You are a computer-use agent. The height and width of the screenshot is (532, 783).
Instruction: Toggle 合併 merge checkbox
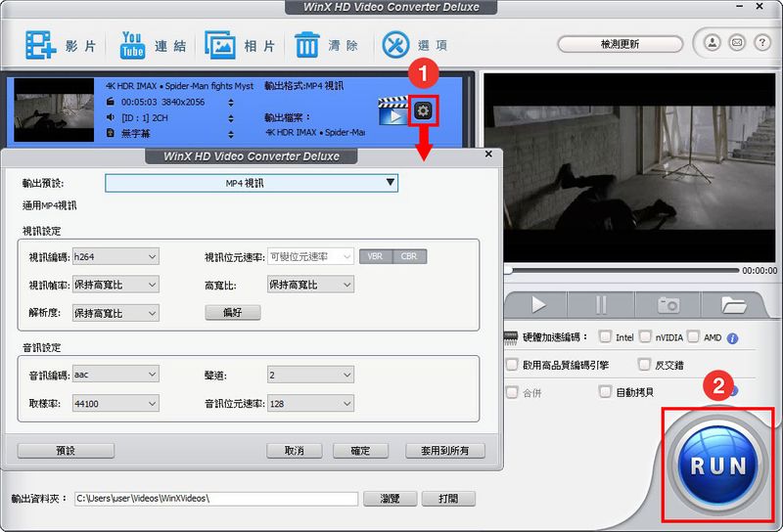pyautogui.click(x=512, y=392)
